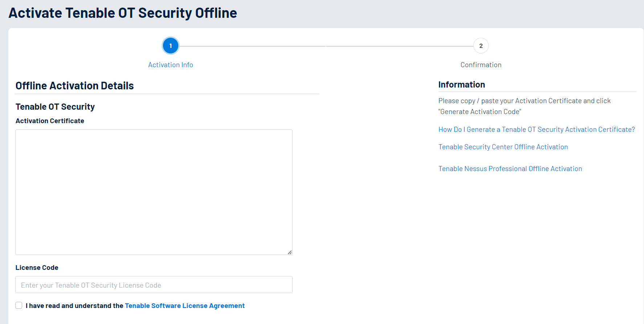The height and width of the screenshot is (324, 644).
Task: Open Tenable Nessus Professional Offline Activation link
Action: [510, 169]
